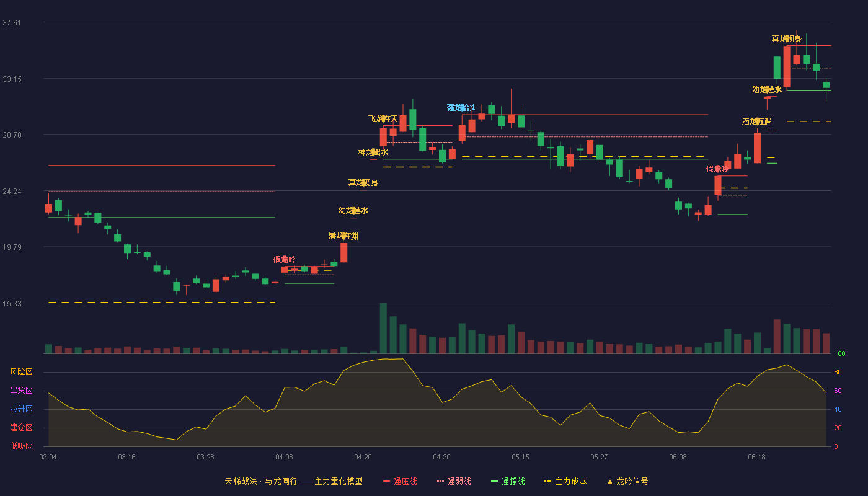
Task: Click the 出货区 zone label
Action: point(21,391)
